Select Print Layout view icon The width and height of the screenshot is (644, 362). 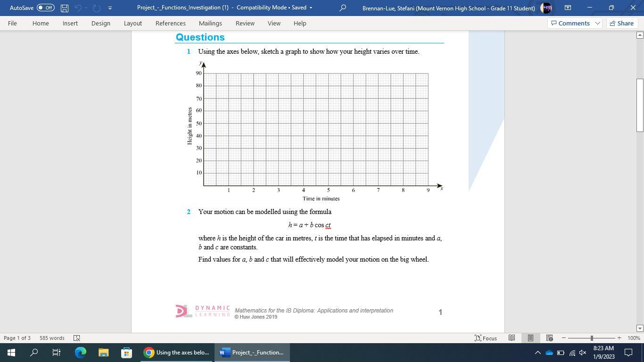click(x=530, y=338)
